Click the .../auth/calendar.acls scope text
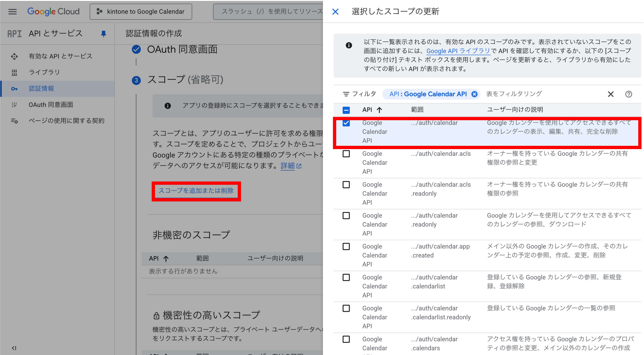 441,154
